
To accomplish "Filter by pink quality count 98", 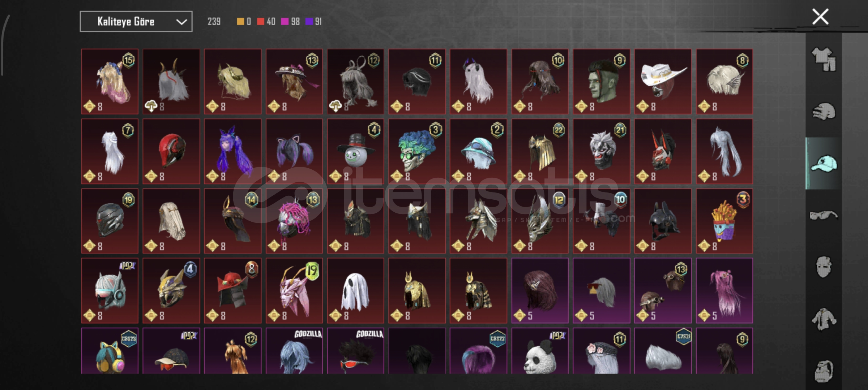I will [x=290, y=22].
